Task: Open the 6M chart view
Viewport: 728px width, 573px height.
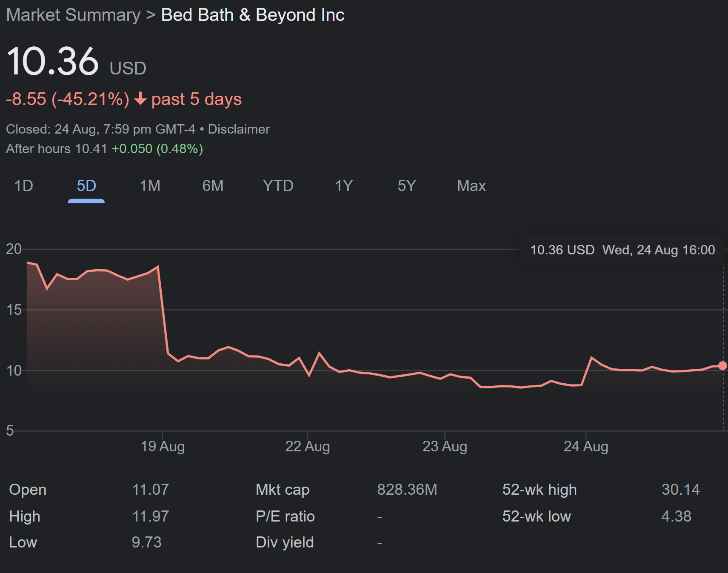Action: tap(213, 186)
